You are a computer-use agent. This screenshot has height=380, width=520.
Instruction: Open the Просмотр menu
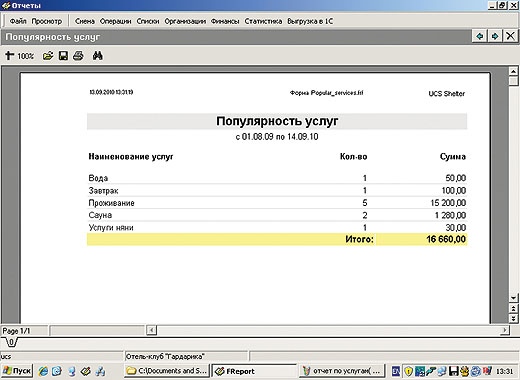[x=47, y=21]
